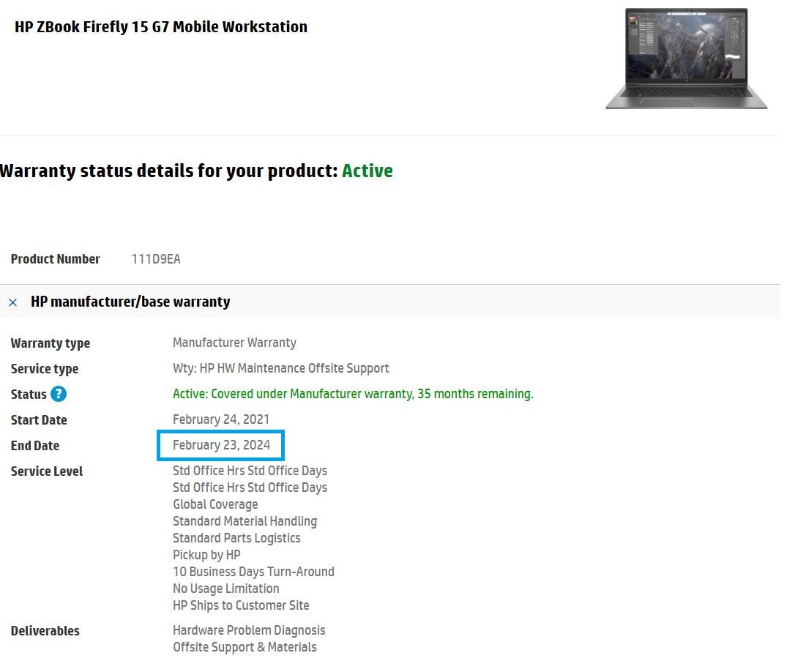
Task: Click the Global Coverage service level
Action: coord(215,504)
